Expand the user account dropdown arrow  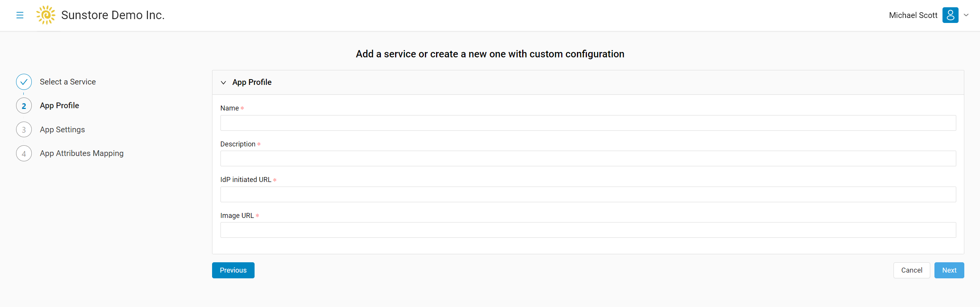tap(966, 15)
